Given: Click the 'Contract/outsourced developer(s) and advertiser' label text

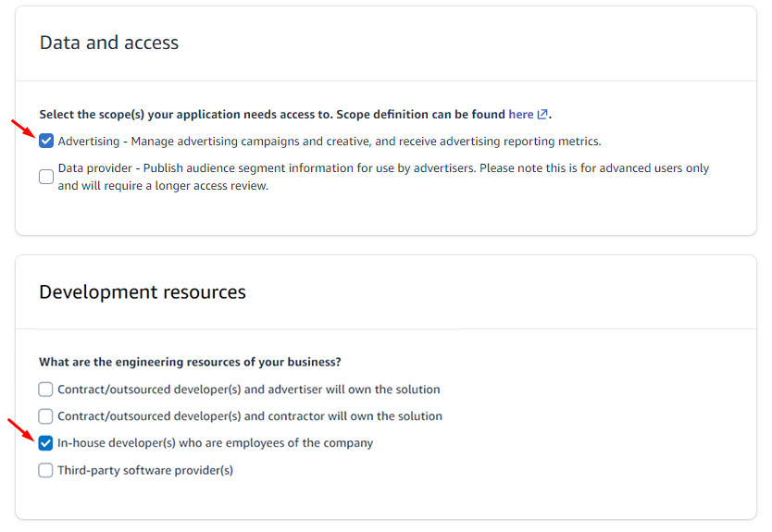Looking at the screenshot, I should click(x=248, y=390).
